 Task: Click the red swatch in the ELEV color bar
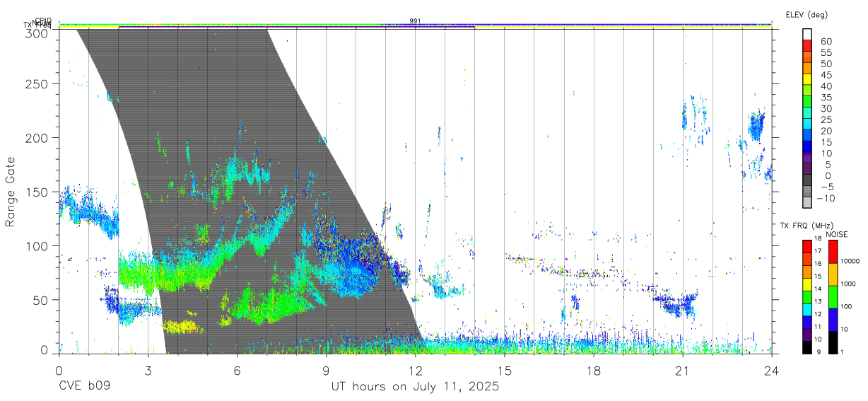(x=807, y=46)
